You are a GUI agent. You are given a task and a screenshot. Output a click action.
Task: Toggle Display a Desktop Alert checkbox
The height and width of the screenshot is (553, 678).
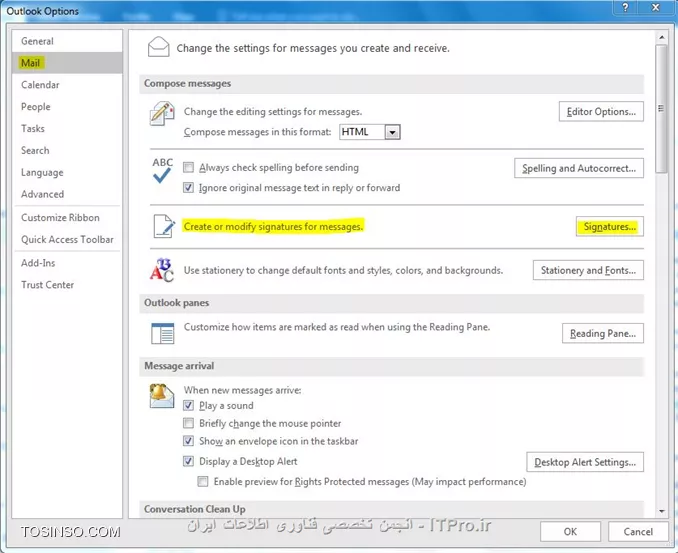pos(188,461)
